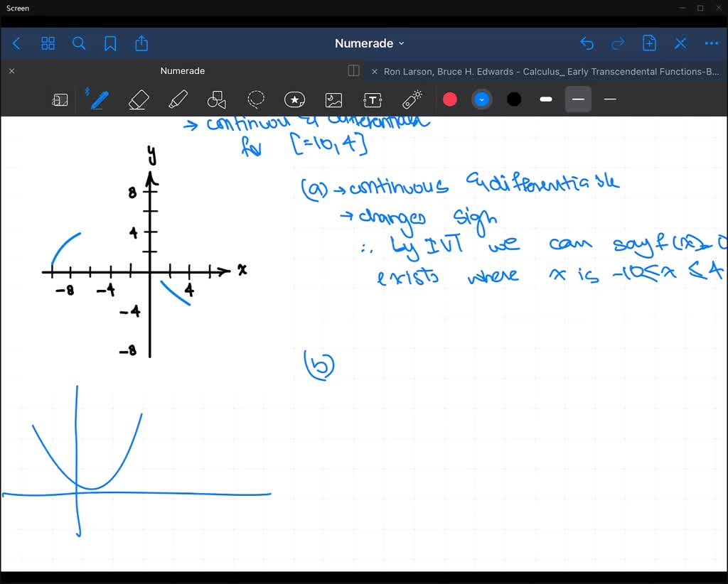Open the Shapes tool
The width and height of the screenshot is (728, 584).
[216, 99]
